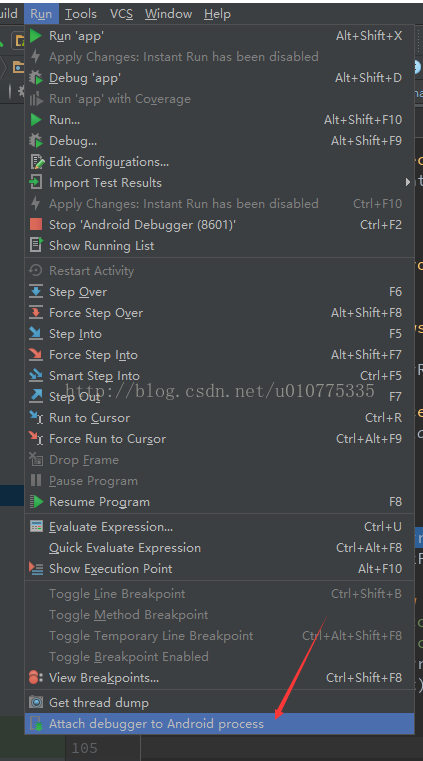The image size is (423, 761).
Task: Click the Force Step Into red arrow icon
Action: (36, 355)
